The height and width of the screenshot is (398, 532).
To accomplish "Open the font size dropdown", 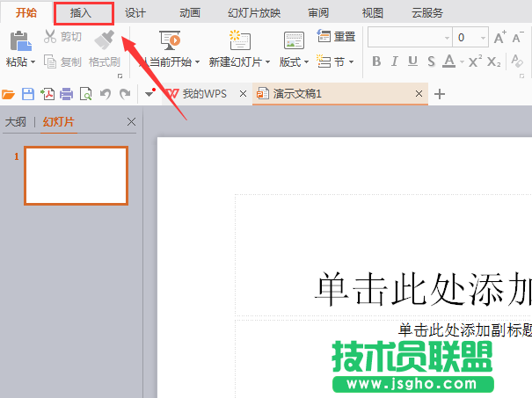I will 483,38.
